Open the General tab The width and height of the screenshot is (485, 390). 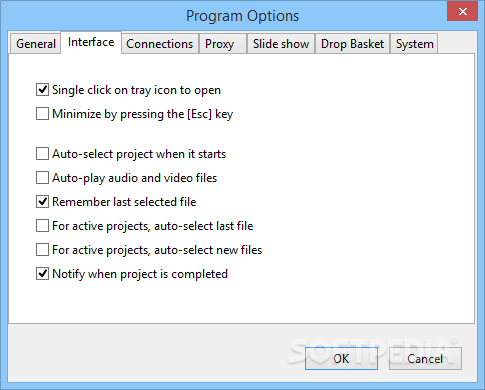click(35, 44)
